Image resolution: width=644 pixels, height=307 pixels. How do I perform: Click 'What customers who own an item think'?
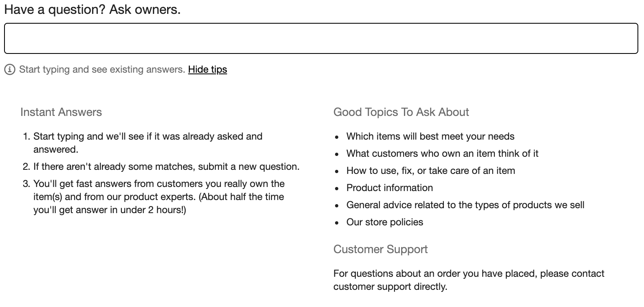442,153
